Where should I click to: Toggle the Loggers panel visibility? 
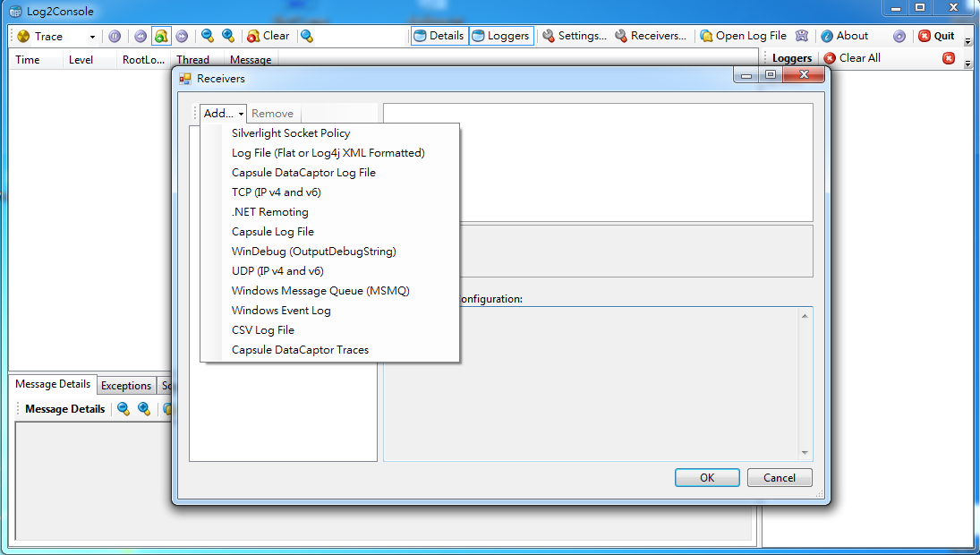click(499, 36)
